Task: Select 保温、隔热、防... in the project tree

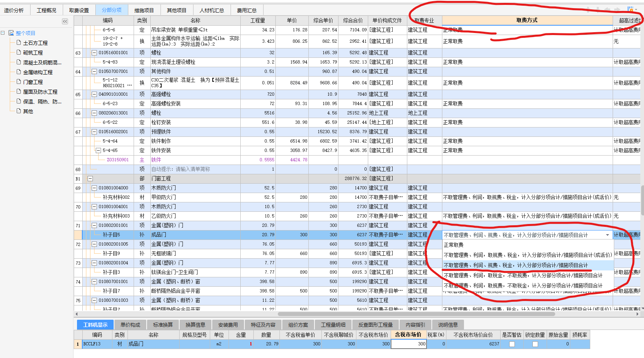Action: [x=42, y=101]
